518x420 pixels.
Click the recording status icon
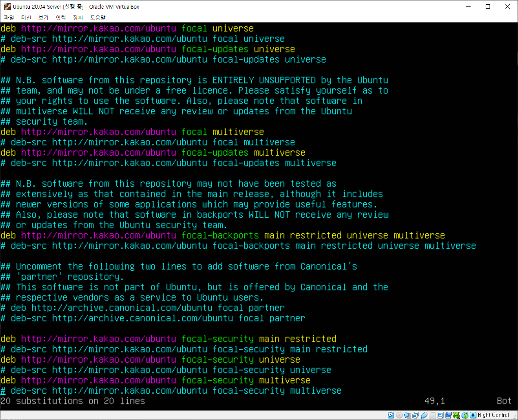coord(449,415)
